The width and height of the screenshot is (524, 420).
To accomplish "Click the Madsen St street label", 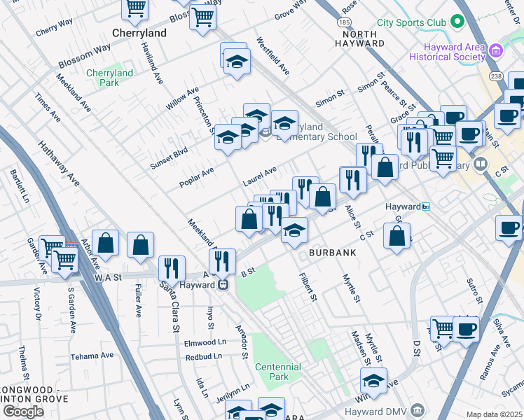I will click(361, 349).
